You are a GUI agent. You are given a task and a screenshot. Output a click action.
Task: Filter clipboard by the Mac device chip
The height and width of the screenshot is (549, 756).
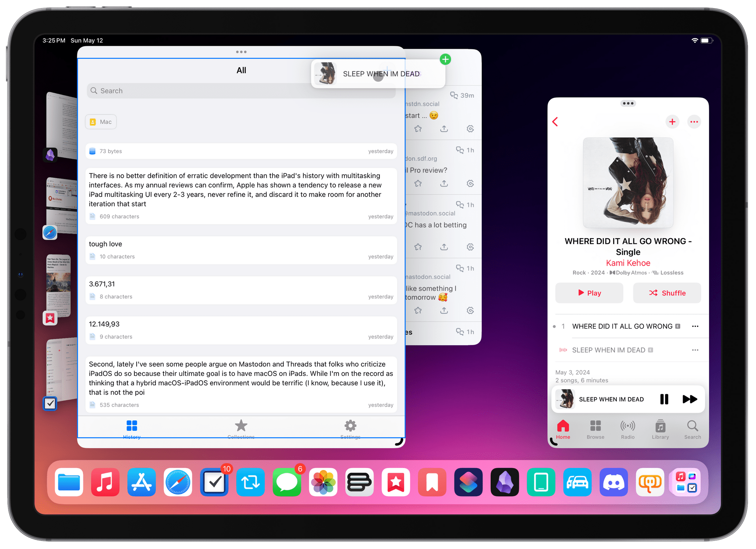[x=101, y=122]
